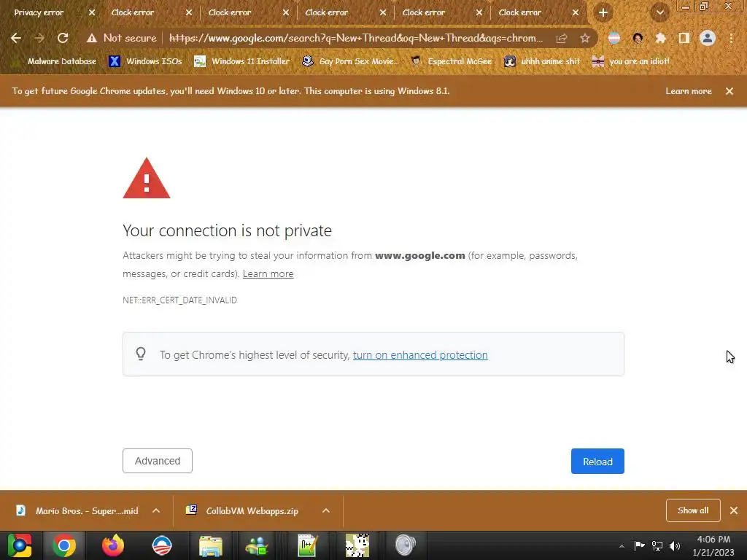Open Action Center flag tray icon
This screenshot has width=747, height=560.
pos(639,546)
